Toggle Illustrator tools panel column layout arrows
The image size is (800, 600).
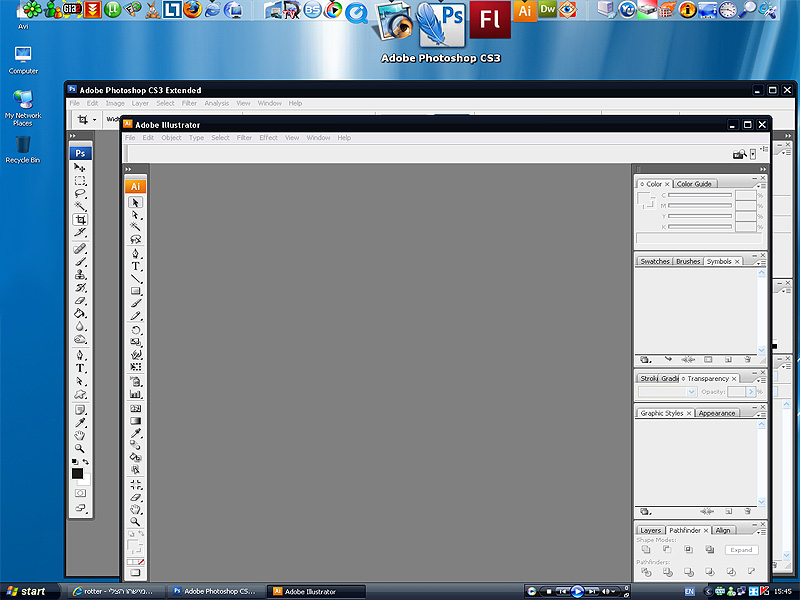tap(128, 169)
